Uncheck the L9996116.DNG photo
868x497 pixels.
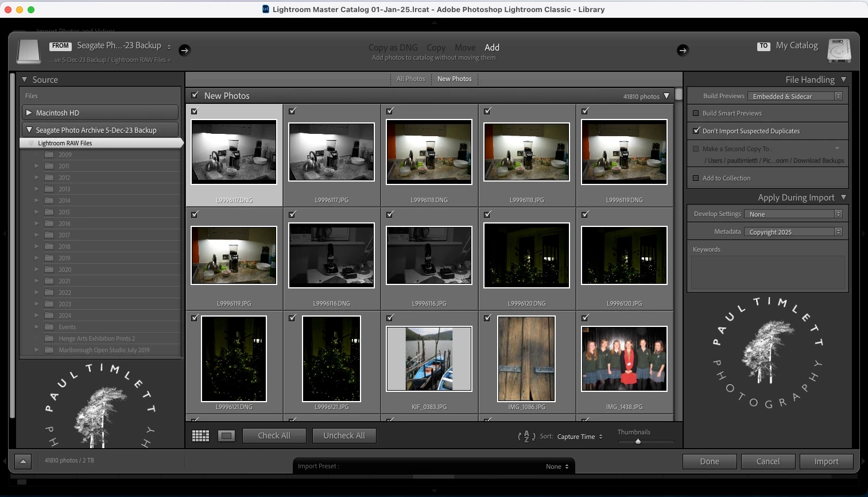tap(292, 215)
